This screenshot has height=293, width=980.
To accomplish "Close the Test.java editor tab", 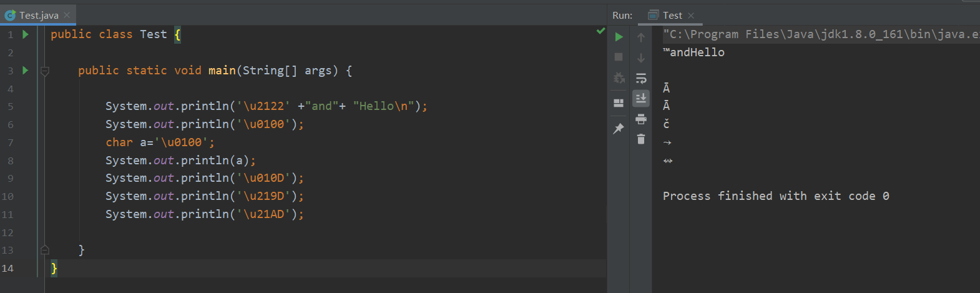I will pos(67,15).
